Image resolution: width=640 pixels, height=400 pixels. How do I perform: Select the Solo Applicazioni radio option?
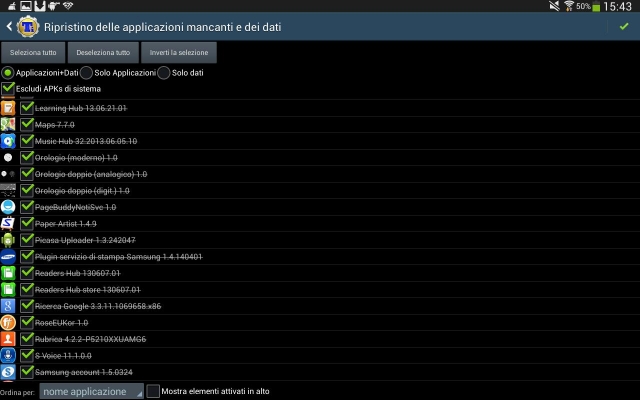click(x=86, y=73)
